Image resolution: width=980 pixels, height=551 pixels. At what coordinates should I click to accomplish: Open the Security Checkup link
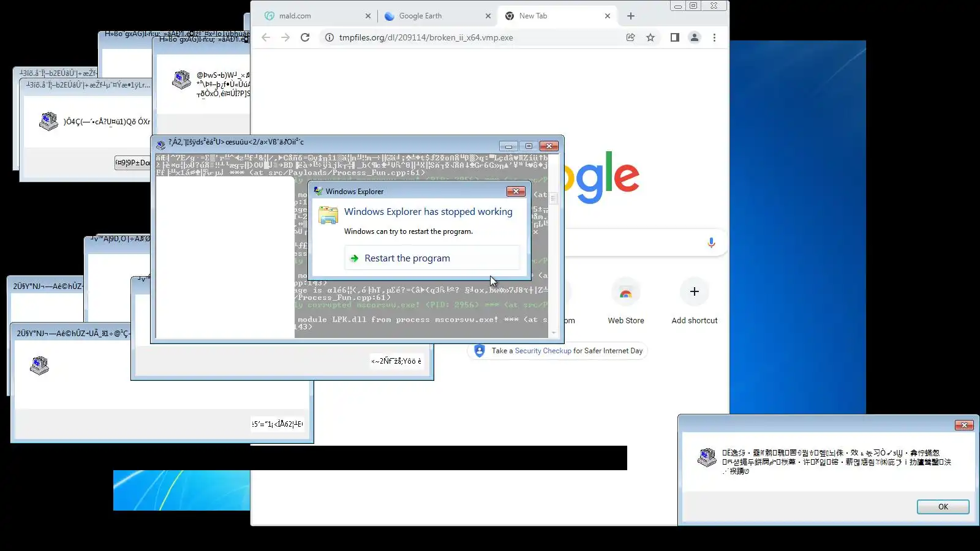[543, 351]
